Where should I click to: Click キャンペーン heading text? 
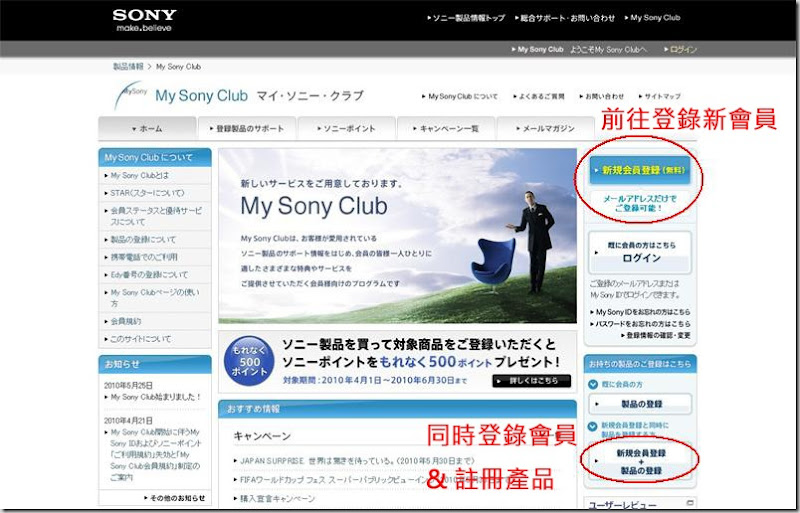(262, 436)
